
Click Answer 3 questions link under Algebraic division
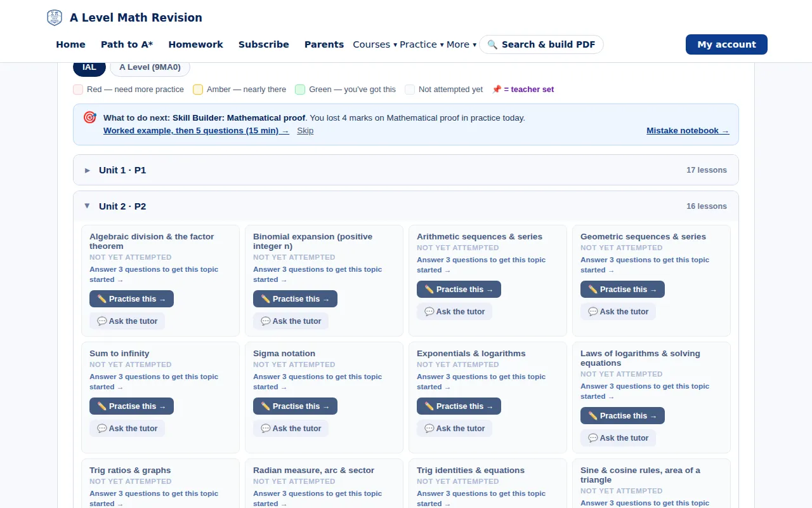(x=154, y=274)
